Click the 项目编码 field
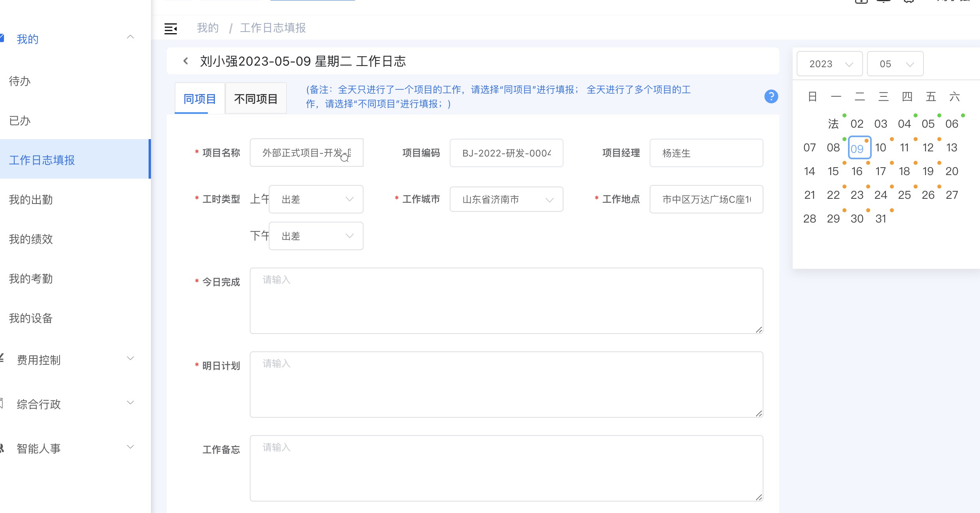The width and height of the screenshot is (980, 513). pyautogui.click(x=507, y=153)
